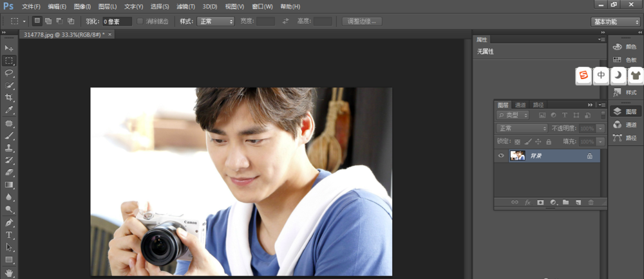
Task: Expand the 基本功能 workspace dropdown
Action: pos(615,21)
